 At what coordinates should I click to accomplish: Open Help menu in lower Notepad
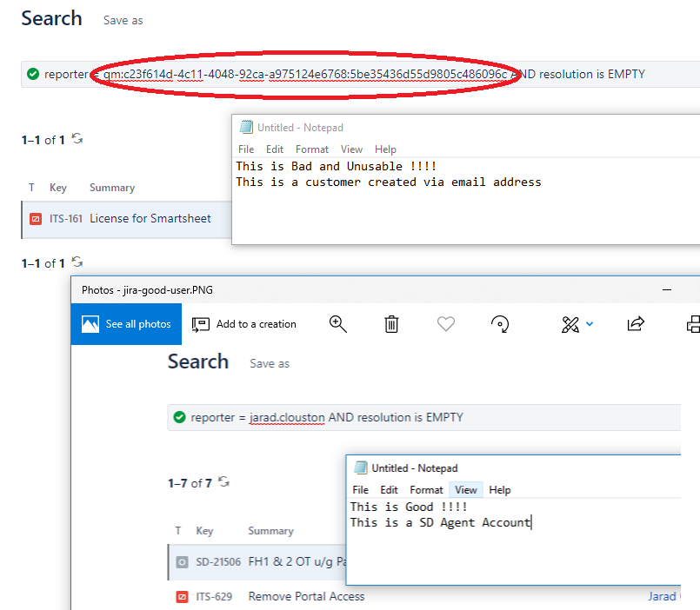tap(499, 490)
